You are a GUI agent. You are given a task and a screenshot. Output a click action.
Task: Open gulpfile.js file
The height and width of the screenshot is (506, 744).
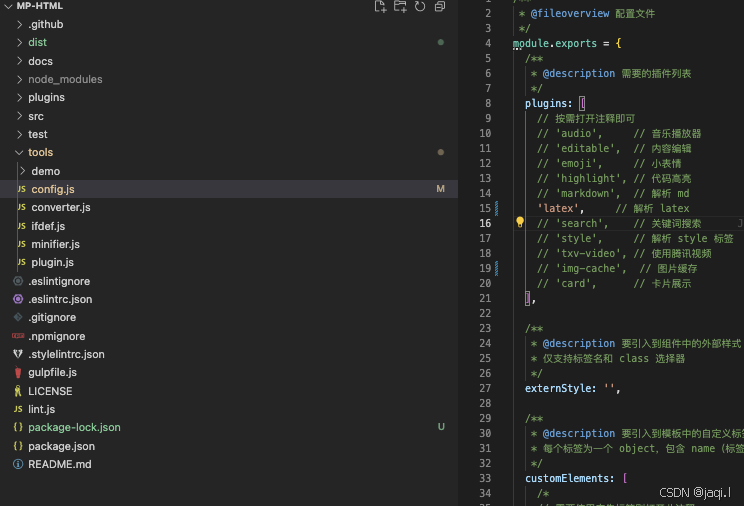(52, 373)
